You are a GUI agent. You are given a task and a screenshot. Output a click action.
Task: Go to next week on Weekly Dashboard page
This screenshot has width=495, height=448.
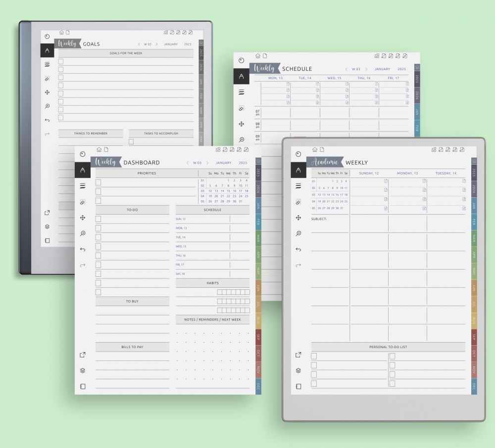[x=207, y=163]
